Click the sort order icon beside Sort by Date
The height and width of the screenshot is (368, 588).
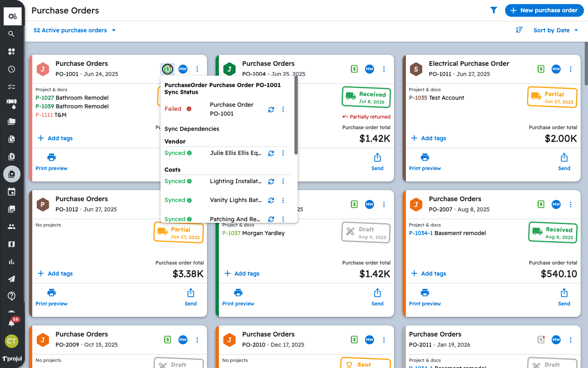519,30
